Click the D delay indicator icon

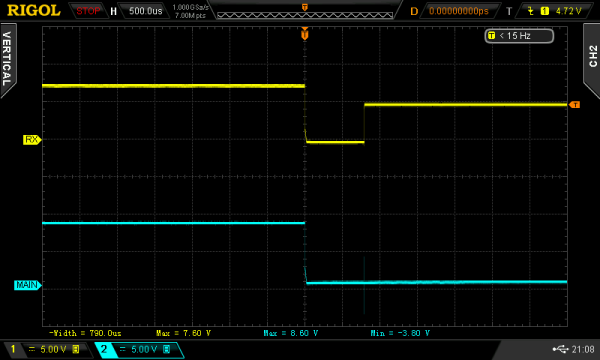click(414, 11)
